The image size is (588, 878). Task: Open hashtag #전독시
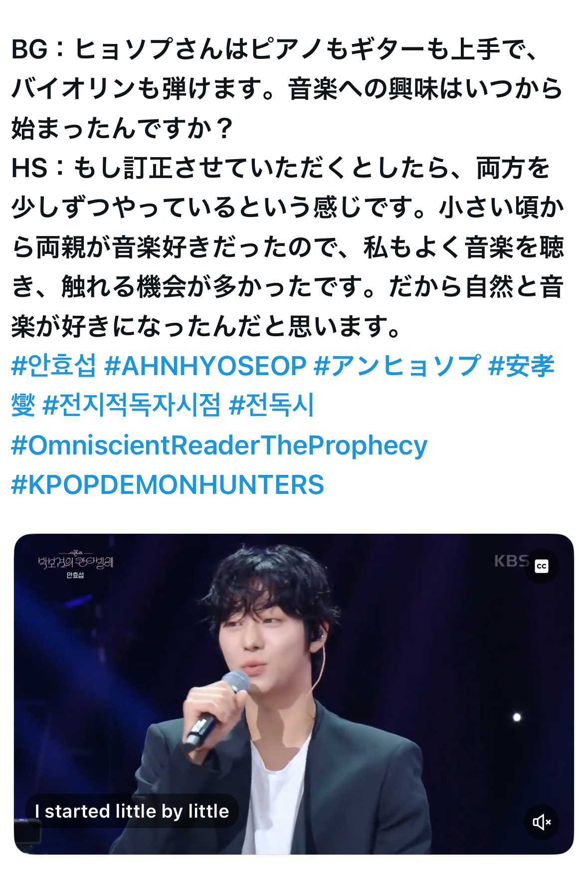[x=272, y=405]
